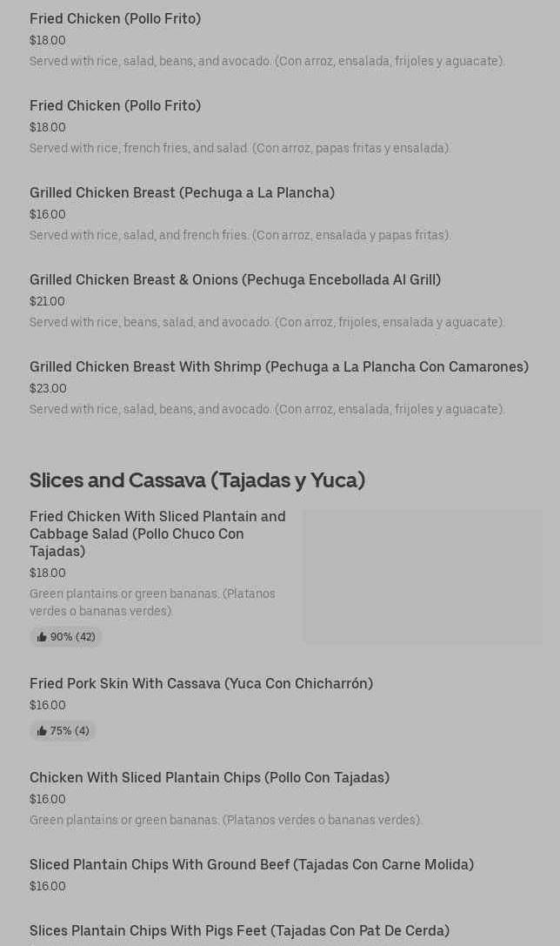Open Fried Chicken served with beans and avocado
Viewport: 560px width, 946px height.
tap(115, 18)
